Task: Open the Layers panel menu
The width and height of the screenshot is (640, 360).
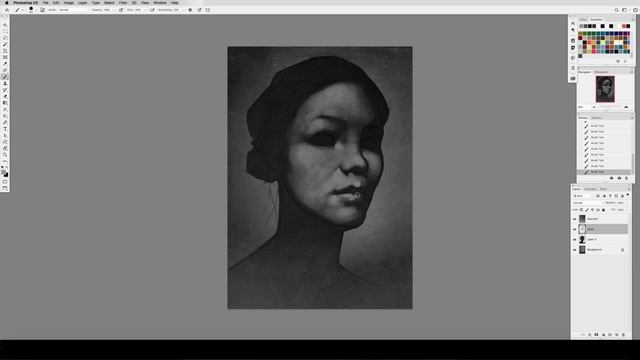Action: coord(629,189)
